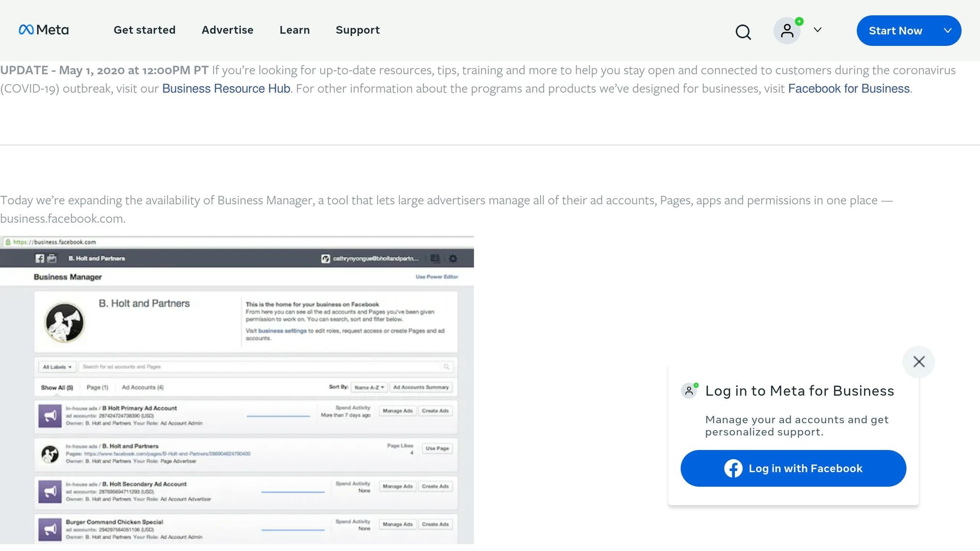The height and width of the screenshot is (551, 980).
Task: Click Log in with Facebook button
Action: (793, 468)
